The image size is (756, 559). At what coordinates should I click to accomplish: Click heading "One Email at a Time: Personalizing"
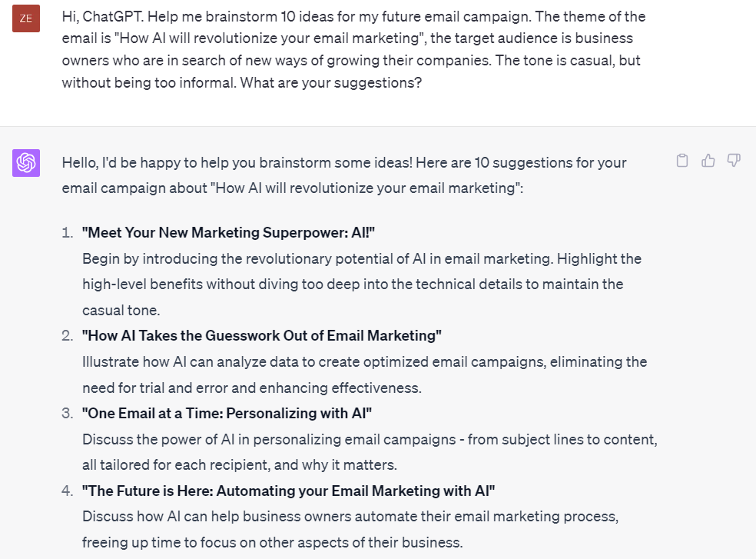tap(227, 413)
